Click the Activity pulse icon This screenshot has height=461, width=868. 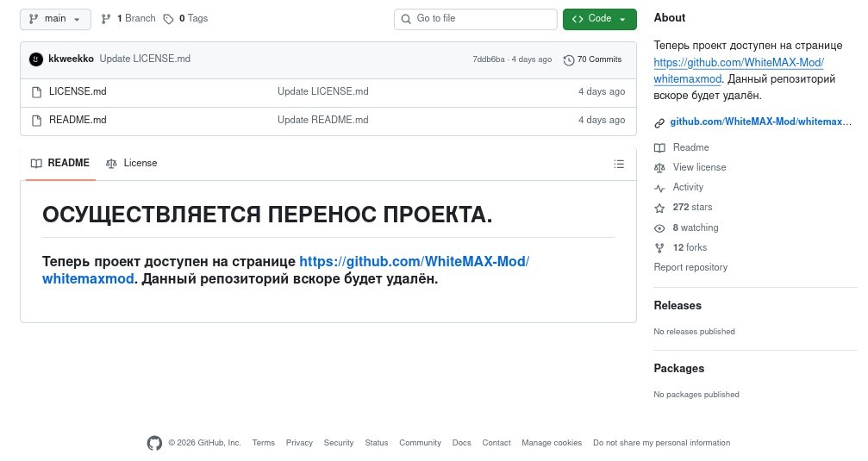click(659, 188)
